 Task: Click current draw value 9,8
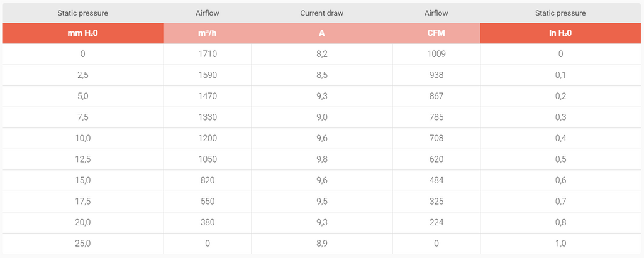tap(321, 159)
